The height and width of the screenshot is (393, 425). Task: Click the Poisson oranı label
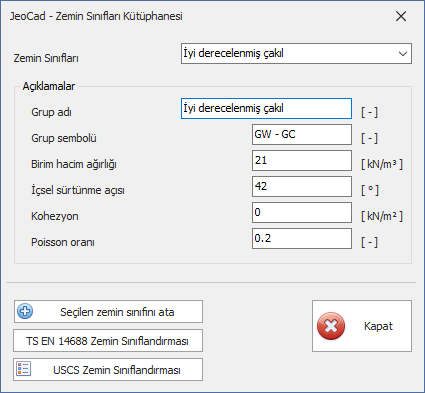point(63,242)
